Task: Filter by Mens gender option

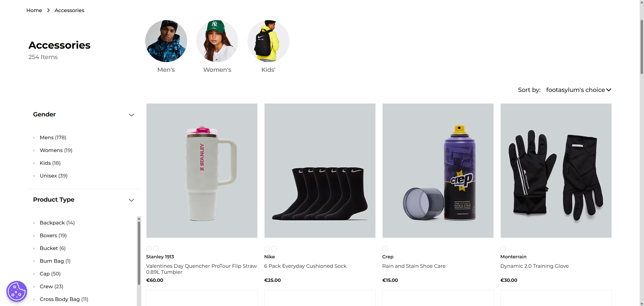Action: click(x=53, y=138)
